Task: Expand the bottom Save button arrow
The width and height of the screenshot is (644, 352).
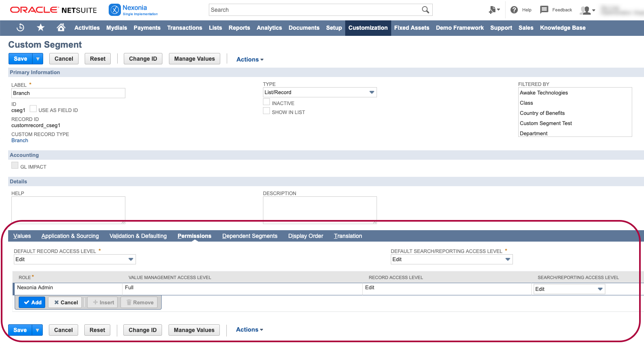Action: (37, 330)
